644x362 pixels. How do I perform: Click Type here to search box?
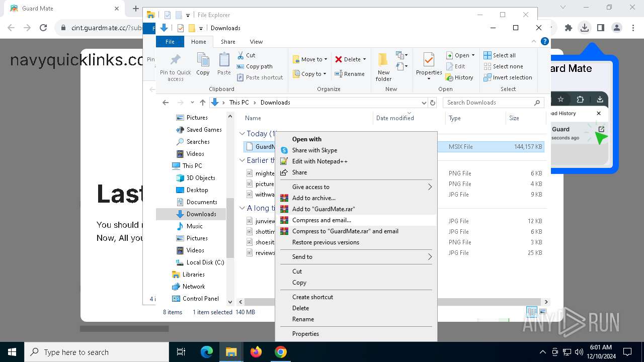point(97,352)
